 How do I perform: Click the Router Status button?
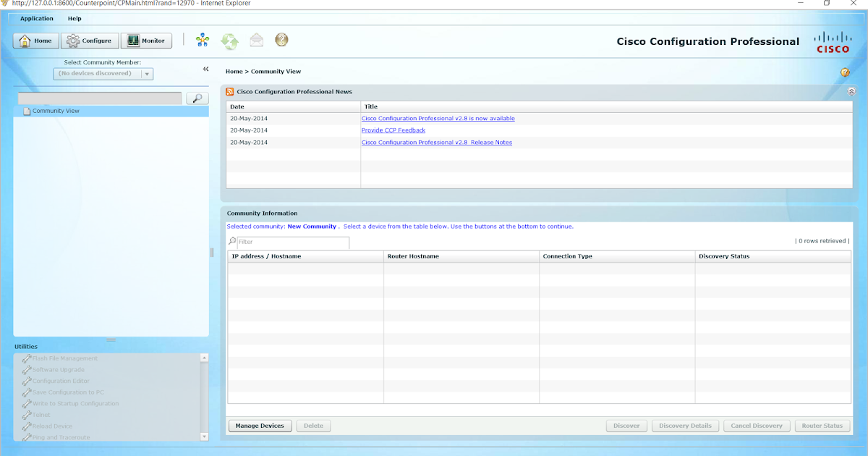822,426
